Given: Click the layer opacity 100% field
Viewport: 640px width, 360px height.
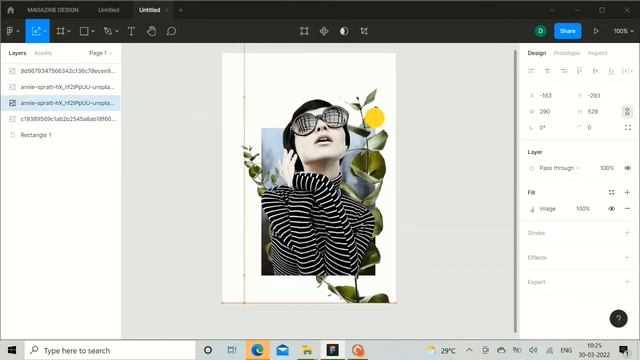Looking at the screenshot, I should click(x=607, y=168).
